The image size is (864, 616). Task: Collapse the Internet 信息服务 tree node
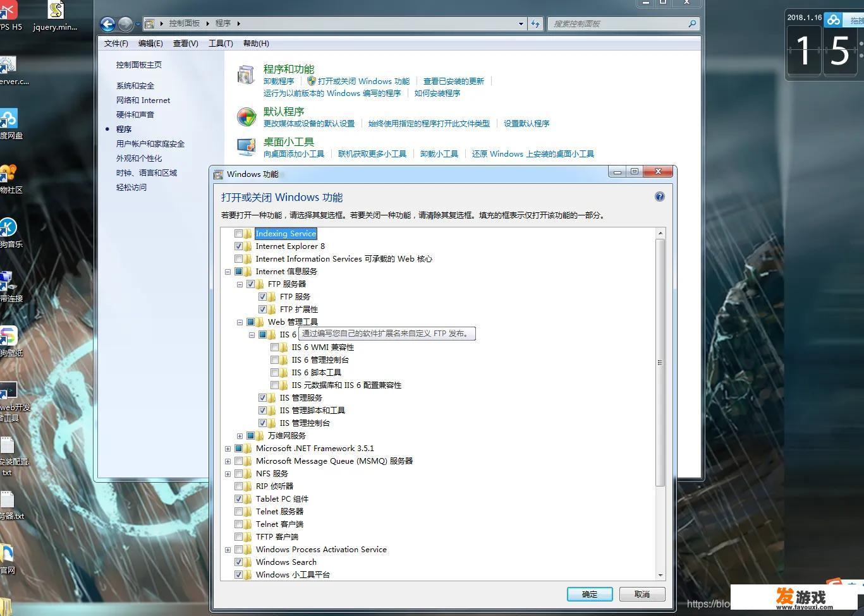228,272
